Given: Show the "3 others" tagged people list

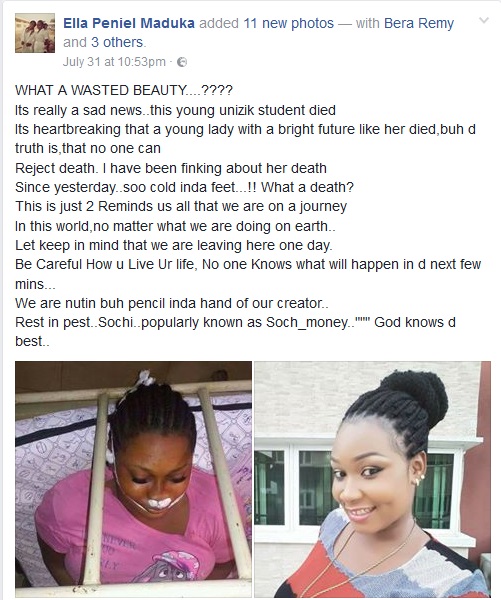Looking at the screenshot, I should (x=117, y=42).
